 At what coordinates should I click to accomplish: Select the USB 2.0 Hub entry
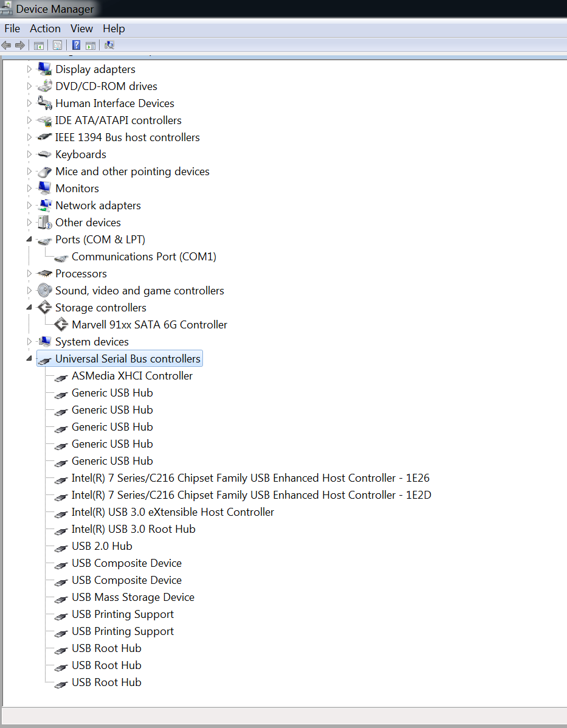pyautogui.click(x=102, y=546)
